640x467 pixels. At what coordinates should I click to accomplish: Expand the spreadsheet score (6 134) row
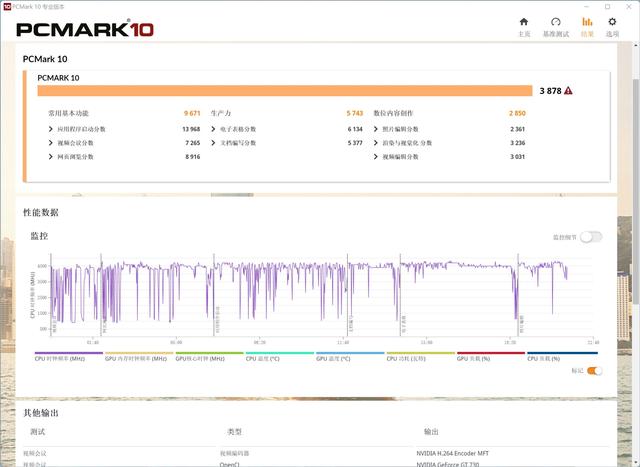coord(213,129)
